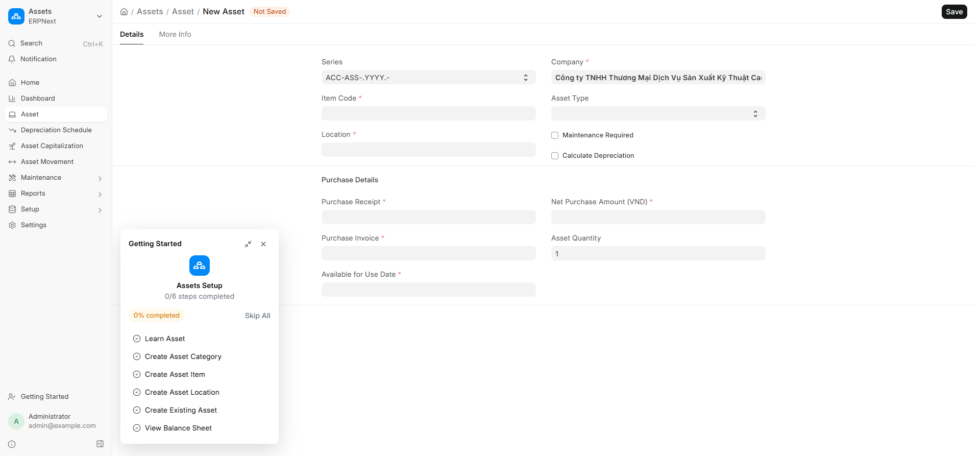The width and height of the screenshot is (980, 456).
Task: Go to Home in the sidebar
Action: 56,83
